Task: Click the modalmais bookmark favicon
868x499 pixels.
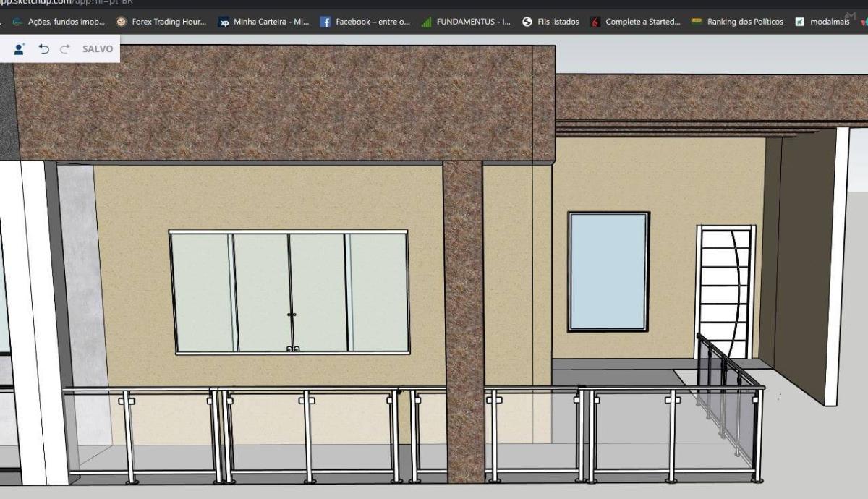Action: pos(800,22)
